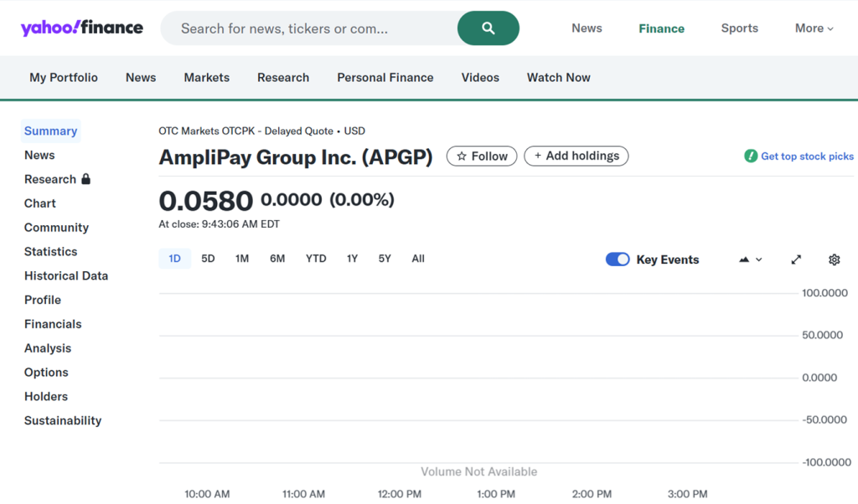Screen dimensions: 858x504
Task: Open Sustainability in the sidebar
Action: tap(63, 420)
